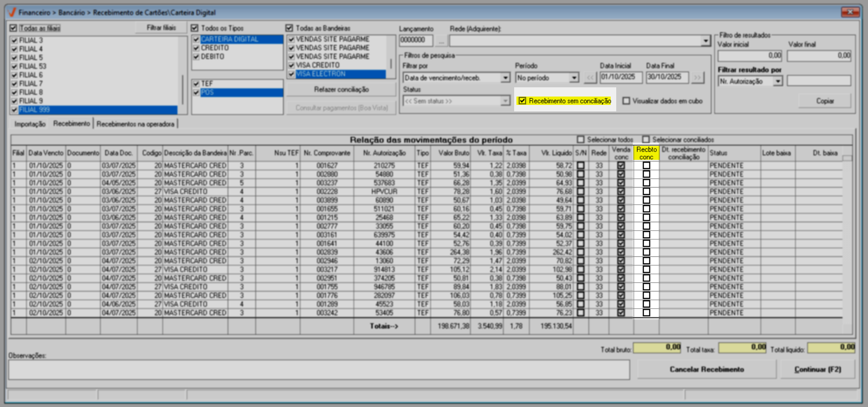The width and height of the screenshot is (868, 407).
Task: Click the next period arrow button
Action: point(698,78)
